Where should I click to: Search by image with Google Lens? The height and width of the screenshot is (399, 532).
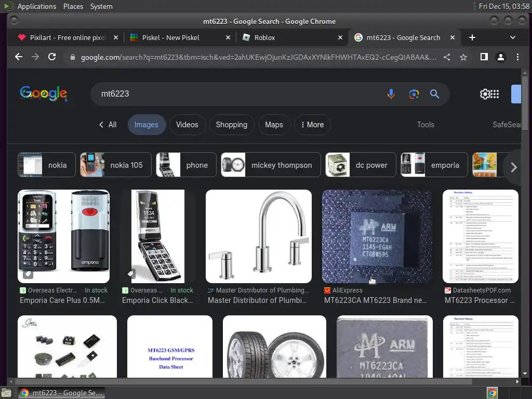pyautogui.click(x=414, y=94)
